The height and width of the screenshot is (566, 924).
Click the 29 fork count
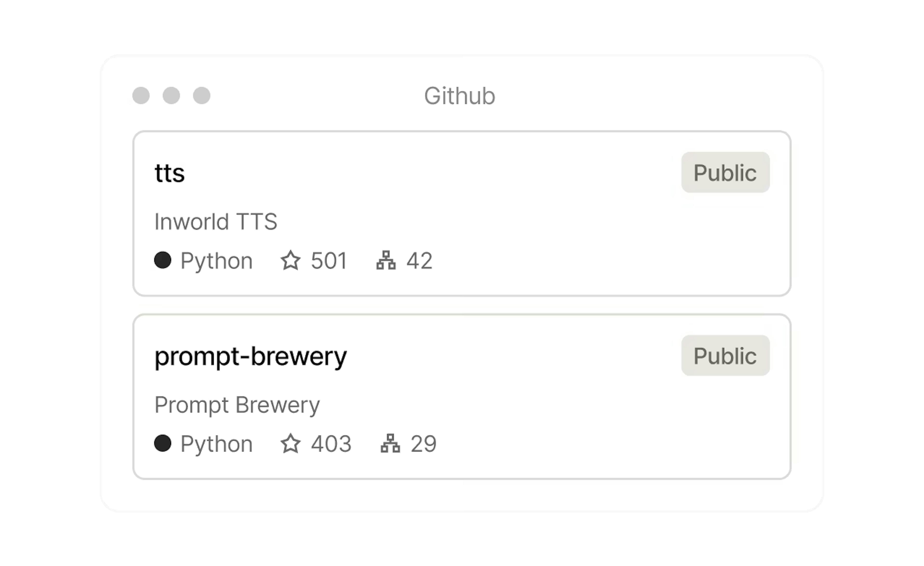click(x=423, y=444)
